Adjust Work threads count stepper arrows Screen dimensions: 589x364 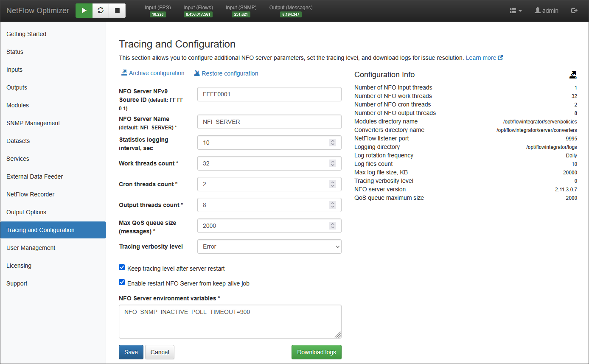click(x=333, y=163)
